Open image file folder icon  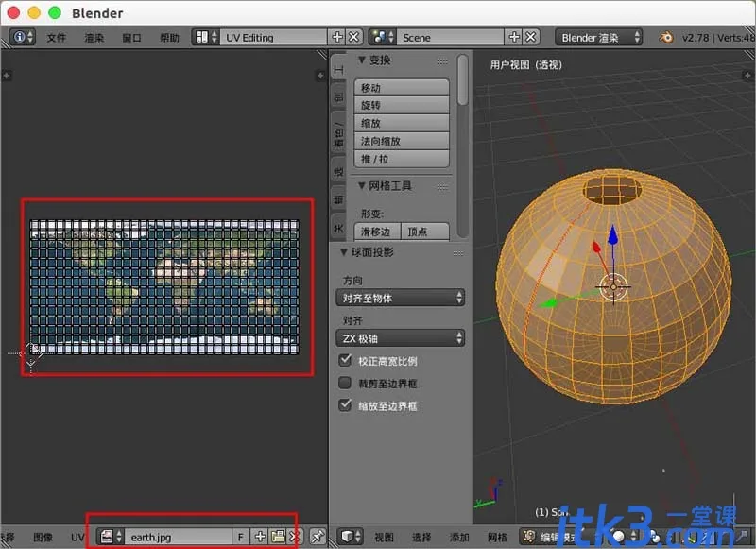[x=278, y=537]
